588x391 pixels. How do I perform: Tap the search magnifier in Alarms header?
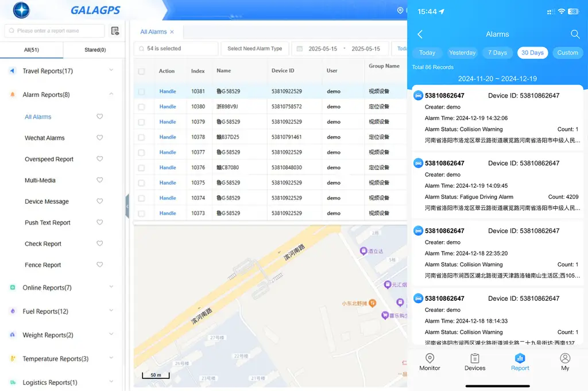coord(575,34)
